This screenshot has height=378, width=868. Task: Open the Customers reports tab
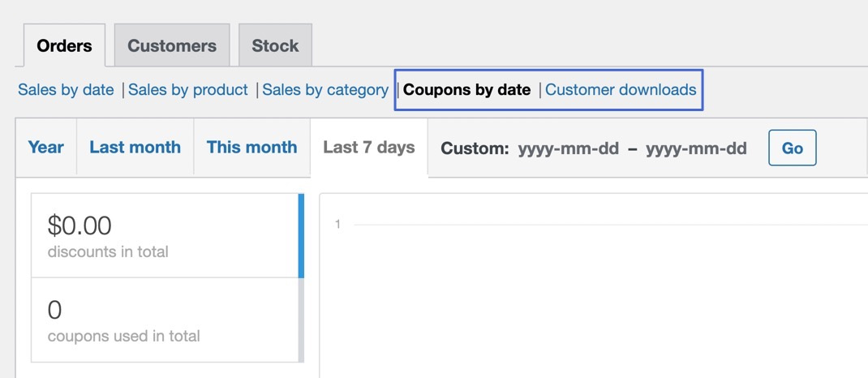coord(172,45)
